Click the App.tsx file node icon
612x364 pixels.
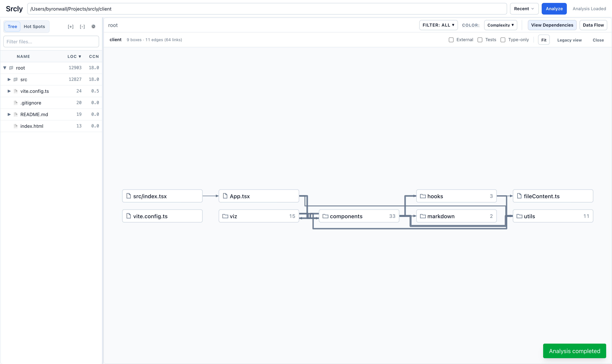(225, 196)
